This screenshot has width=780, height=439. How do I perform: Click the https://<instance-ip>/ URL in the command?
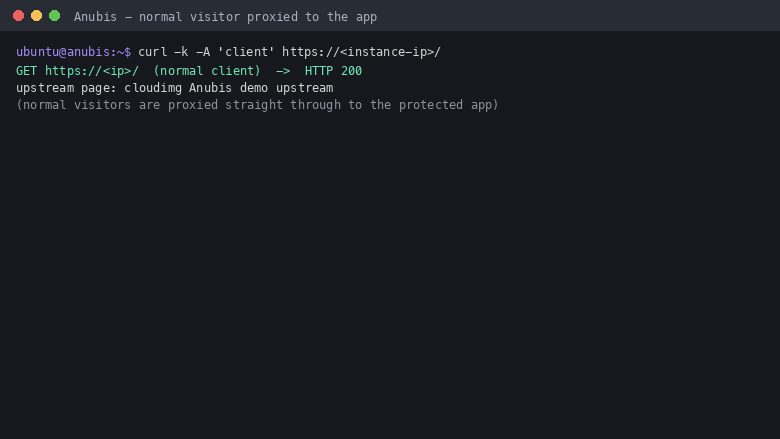(362, 52)
